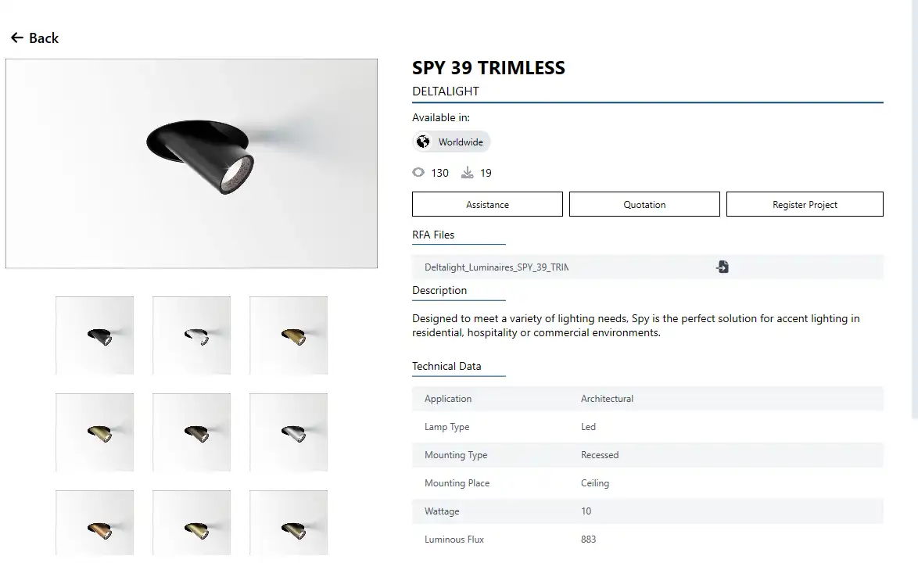Request a Quotation
The height and width of the screenshot is (588, 918).
pyautogui.click(x=644, y=205)
